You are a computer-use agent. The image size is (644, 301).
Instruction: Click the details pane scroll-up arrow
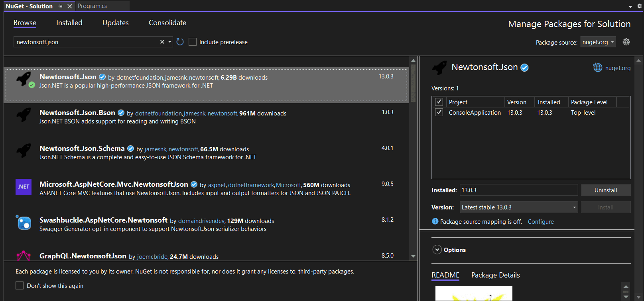[638, 61]
